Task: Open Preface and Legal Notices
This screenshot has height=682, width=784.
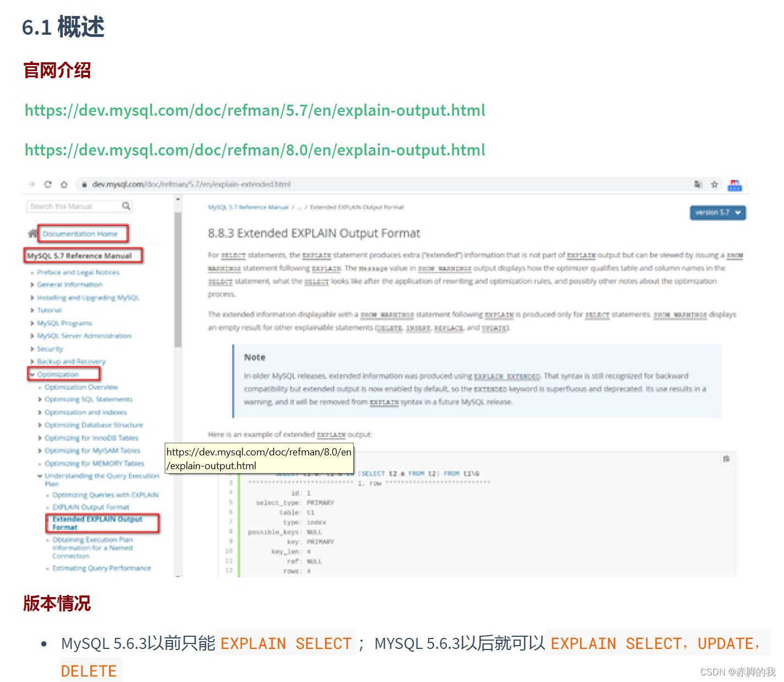Action: click(x=78, y=272)
